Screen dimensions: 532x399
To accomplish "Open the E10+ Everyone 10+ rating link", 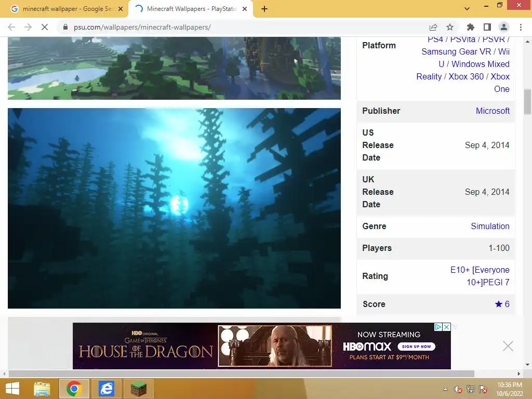I will [480, 276].
